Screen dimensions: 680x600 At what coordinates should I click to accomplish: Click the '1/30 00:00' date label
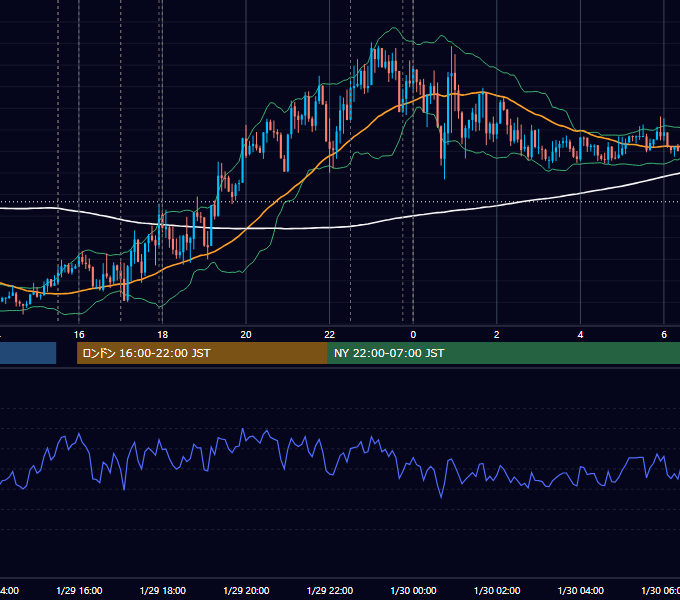pos(413,590)
